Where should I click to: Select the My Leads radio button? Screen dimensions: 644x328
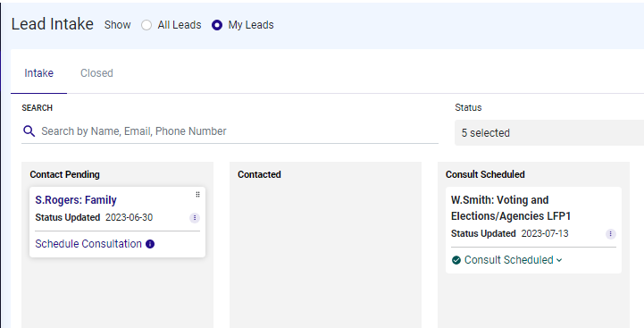click(x=217, y=25)
